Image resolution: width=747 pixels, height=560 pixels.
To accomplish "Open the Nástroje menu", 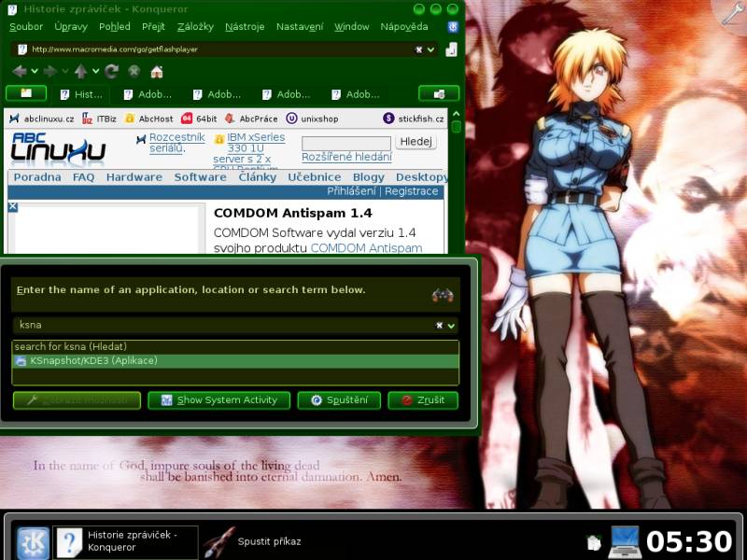I will pyautogui.click(x=246, y=27).
